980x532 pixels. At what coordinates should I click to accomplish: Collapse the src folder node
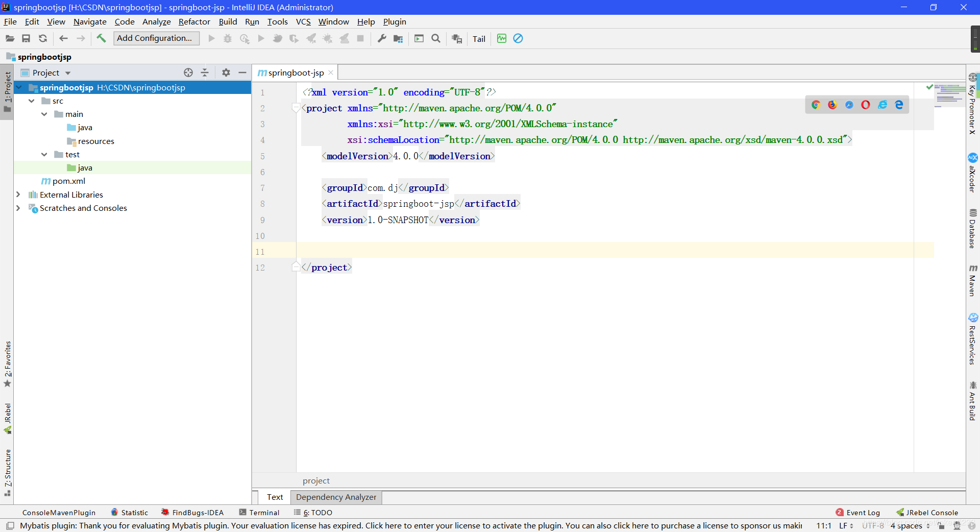click(x=32, y=101)
